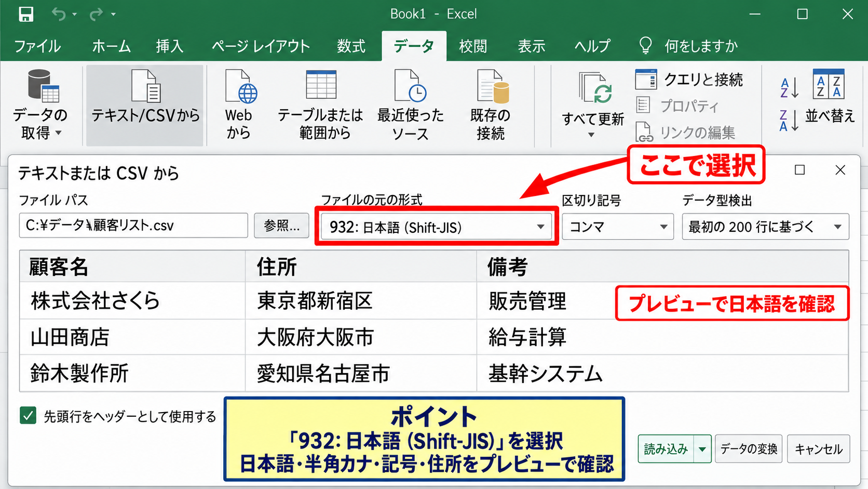Open データ型検出 dropdown

click(x=765, y=227)
